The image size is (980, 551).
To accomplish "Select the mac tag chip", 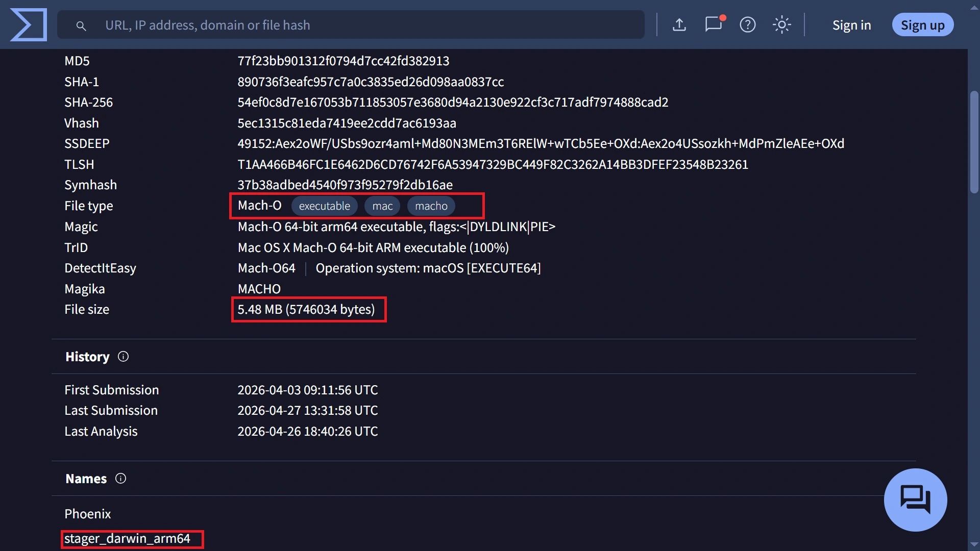I will click(382, 206).
